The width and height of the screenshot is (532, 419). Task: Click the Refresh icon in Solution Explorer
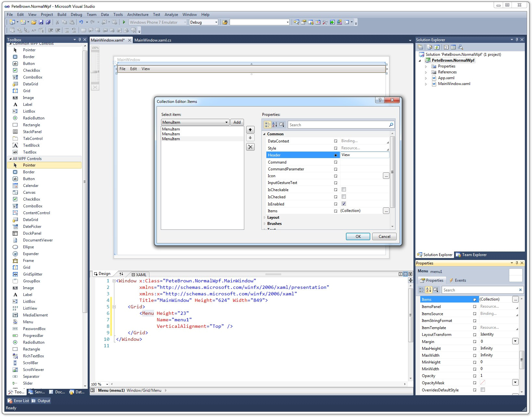437,47
